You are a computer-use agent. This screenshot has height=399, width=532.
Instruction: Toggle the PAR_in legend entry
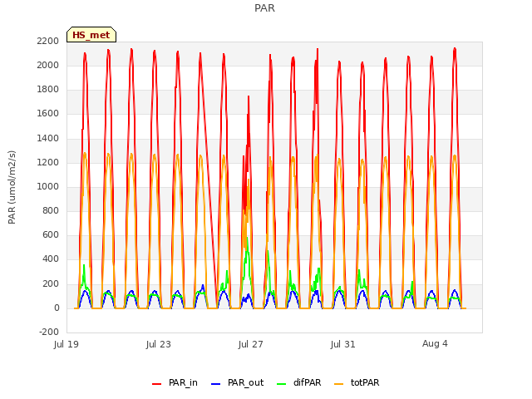175,382
